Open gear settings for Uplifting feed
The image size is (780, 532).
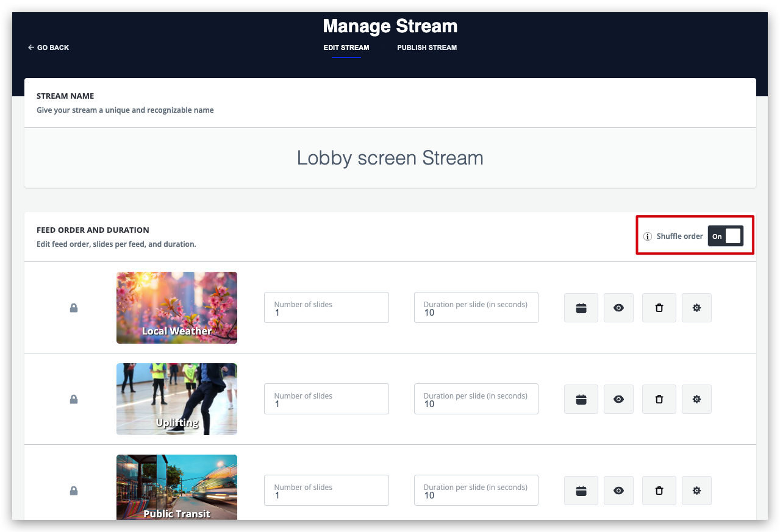(696, 399)
